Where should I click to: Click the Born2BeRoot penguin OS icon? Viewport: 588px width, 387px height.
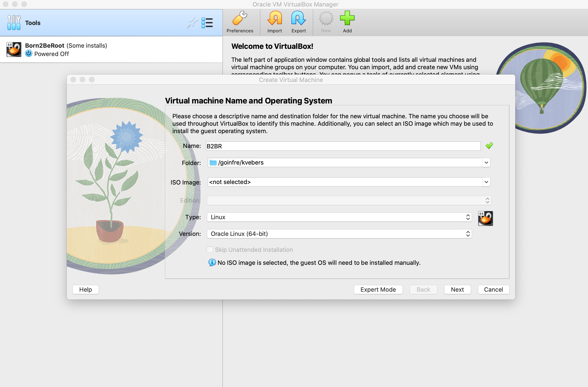(14, 50)
